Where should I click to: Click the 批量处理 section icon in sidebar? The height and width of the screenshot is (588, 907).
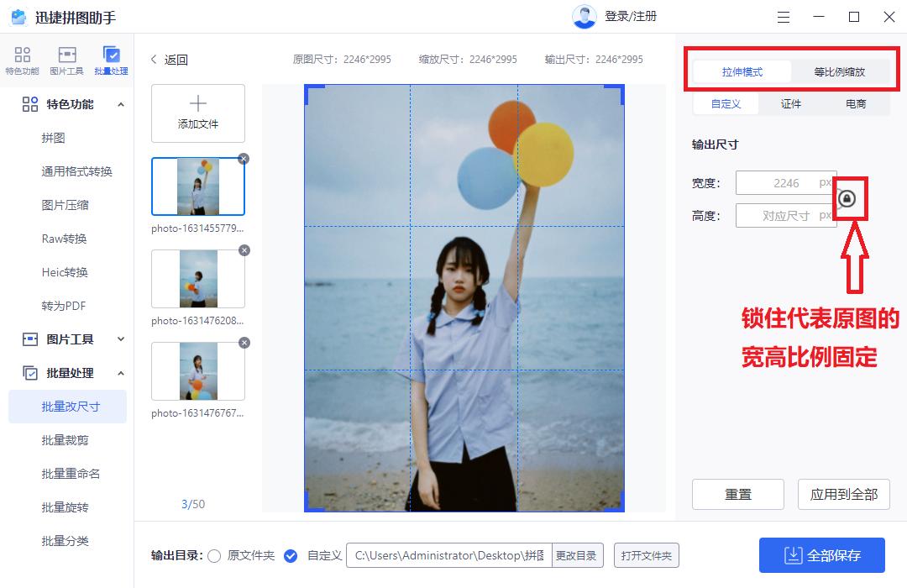(30, 373)
